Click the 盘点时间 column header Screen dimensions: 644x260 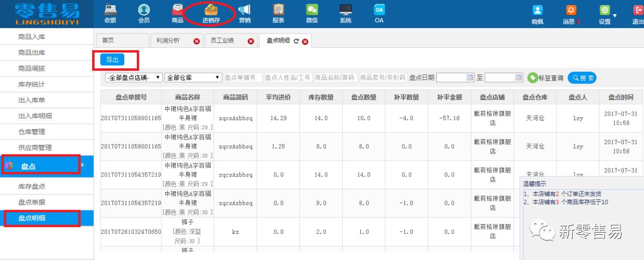tap(621, 97)
